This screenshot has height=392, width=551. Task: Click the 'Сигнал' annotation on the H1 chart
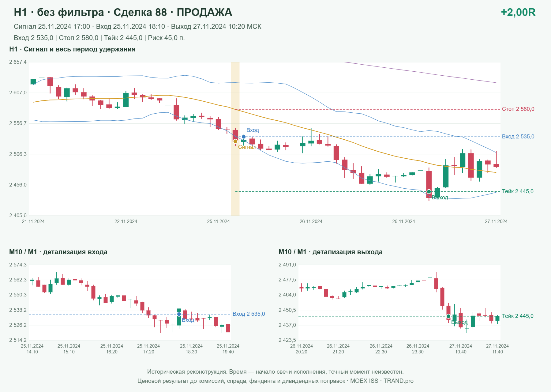[x=247, y=147]
